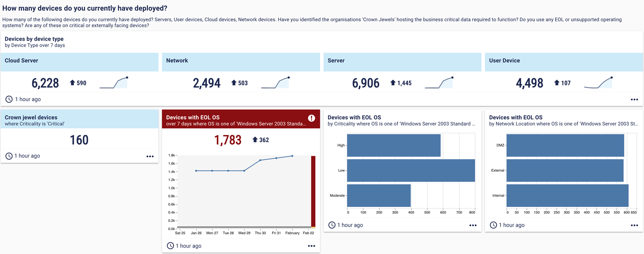The height and width of the screenshot is (254, 644).
Task: Select the Moderate criticality bar
Action: point(379,196)
